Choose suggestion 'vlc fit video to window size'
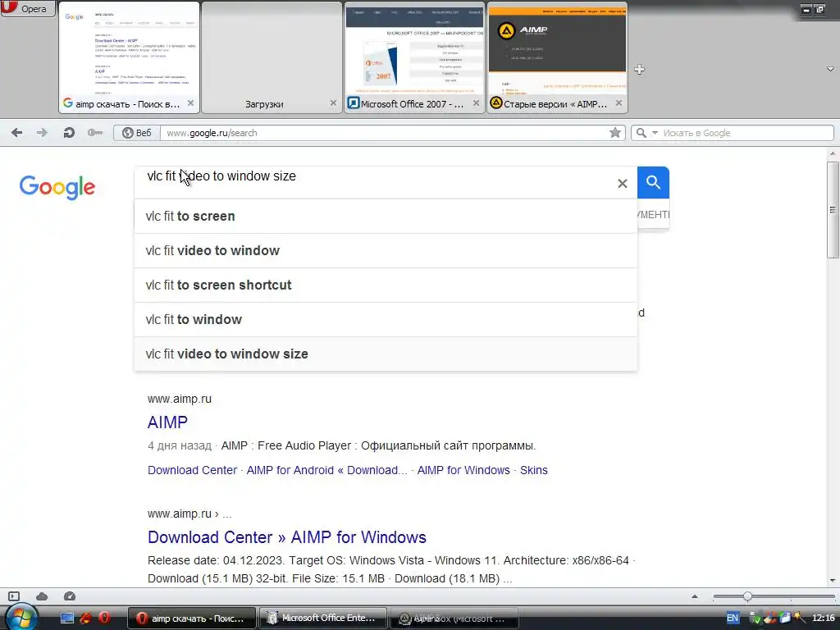The width and height of the screenshot is (840, 630). [x=386, y=354]
